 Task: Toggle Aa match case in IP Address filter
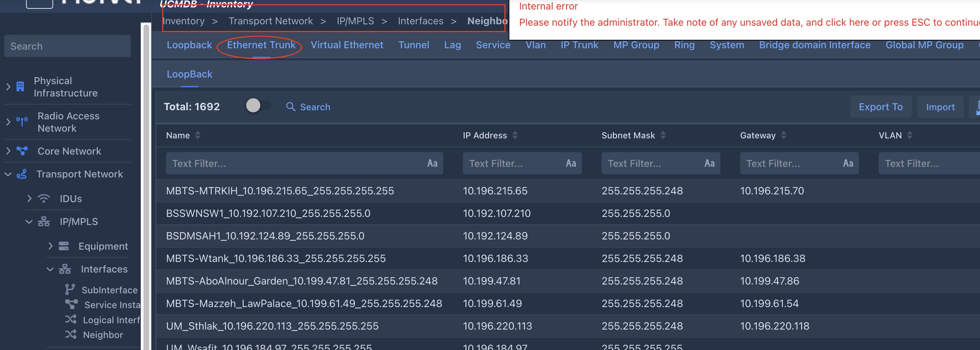click(x=570, y=163)
